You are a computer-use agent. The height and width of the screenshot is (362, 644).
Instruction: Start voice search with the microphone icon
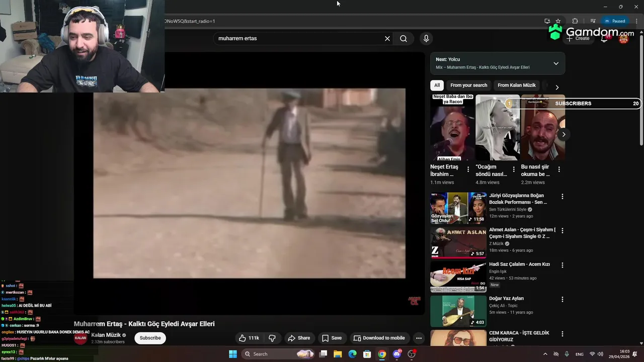coord(426,38)
